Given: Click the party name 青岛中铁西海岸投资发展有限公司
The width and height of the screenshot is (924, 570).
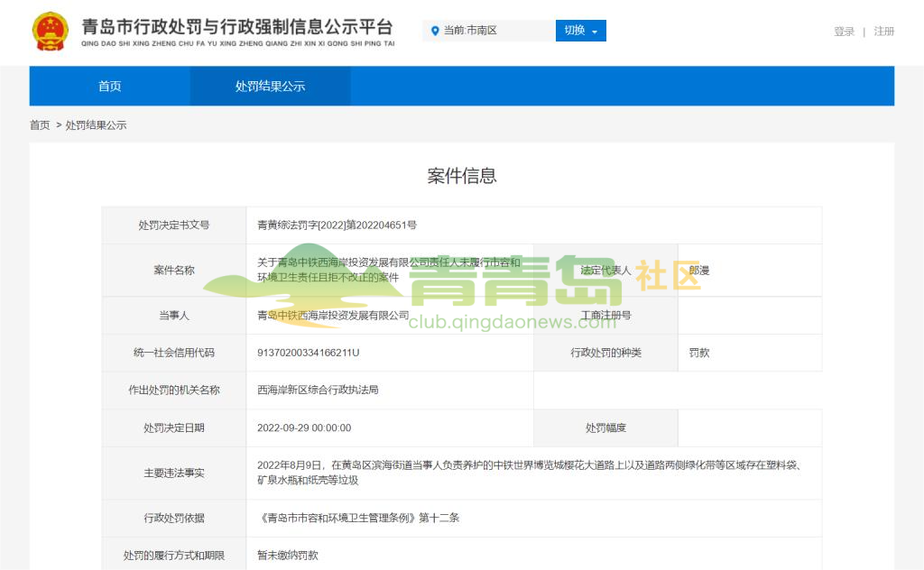Looking at the screenshot, I should [x=333, y=316].
